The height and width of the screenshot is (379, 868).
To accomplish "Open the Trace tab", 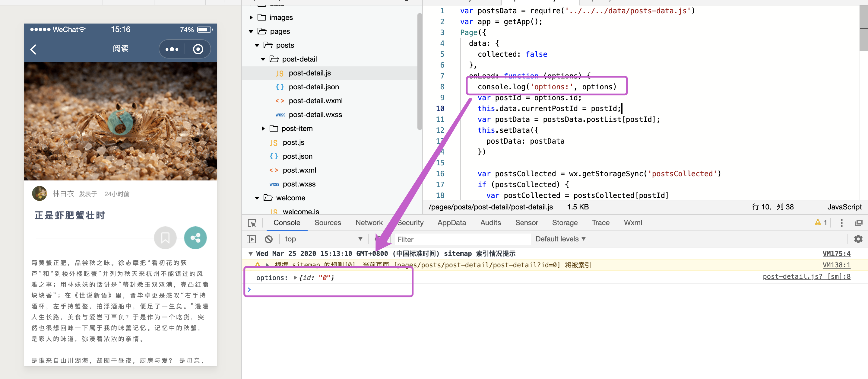I will (600, 223).
